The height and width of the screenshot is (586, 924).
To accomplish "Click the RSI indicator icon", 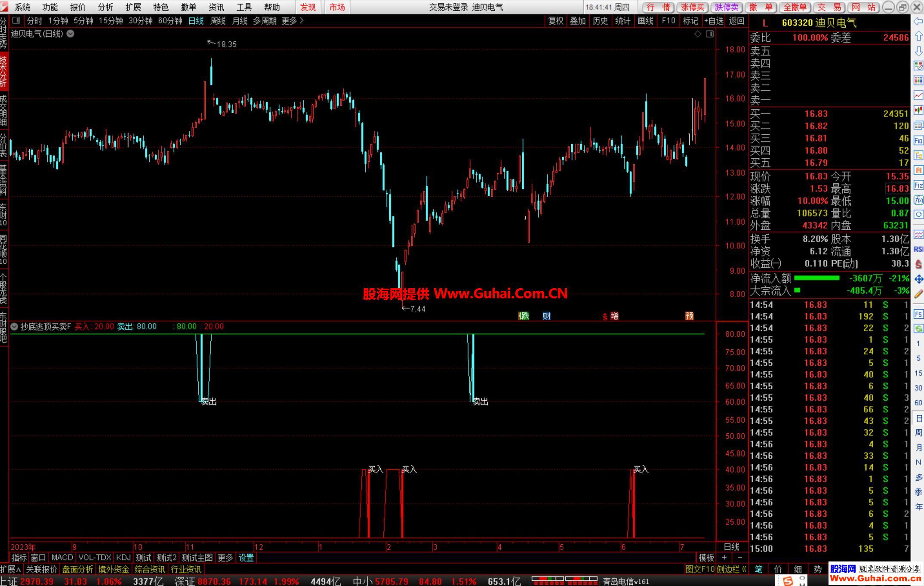I will click(918, 249).
